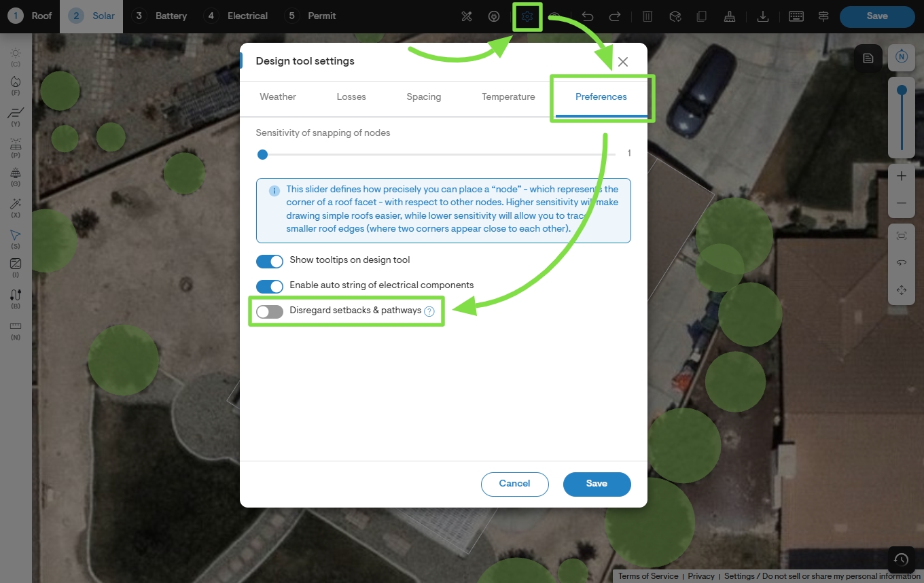The image size is (924, 583).
Task: Click the redo arrow in top toolbar
Action: 615,16
